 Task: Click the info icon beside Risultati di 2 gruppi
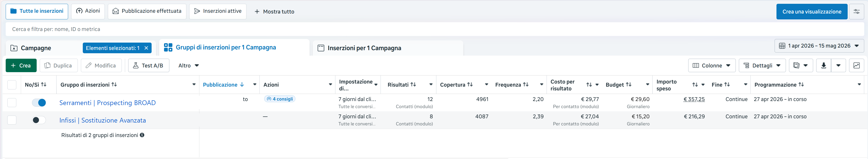tap(142, 135)
